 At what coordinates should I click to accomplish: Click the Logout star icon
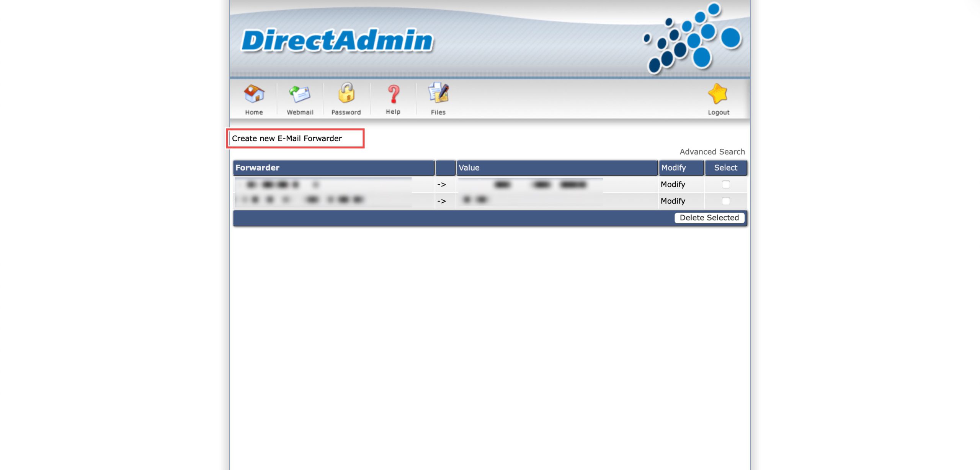(718, 94)
